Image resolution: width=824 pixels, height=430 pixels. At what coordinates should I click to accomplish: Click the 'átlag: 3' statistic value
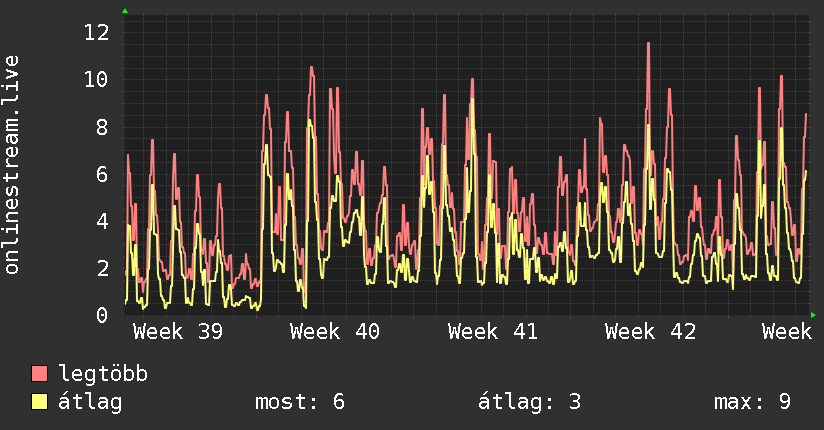[530, 402]
